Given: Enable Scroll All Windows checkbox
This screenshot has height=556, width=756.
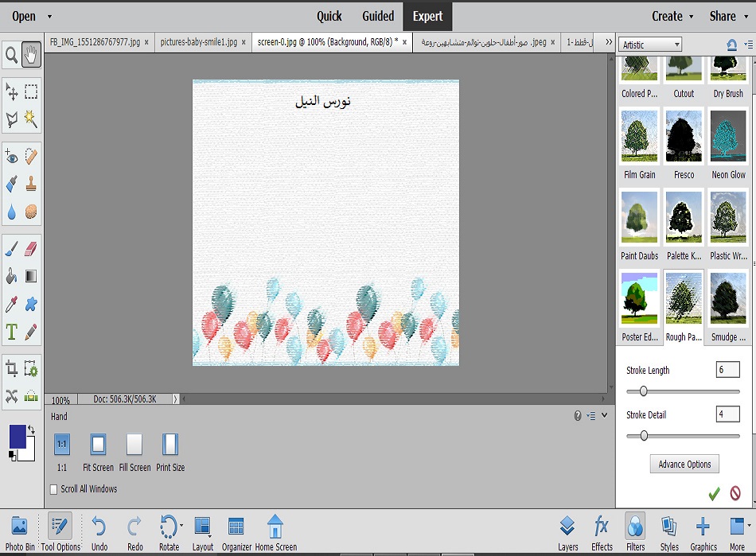Looking at the screenshot, I should coord(54,489).
